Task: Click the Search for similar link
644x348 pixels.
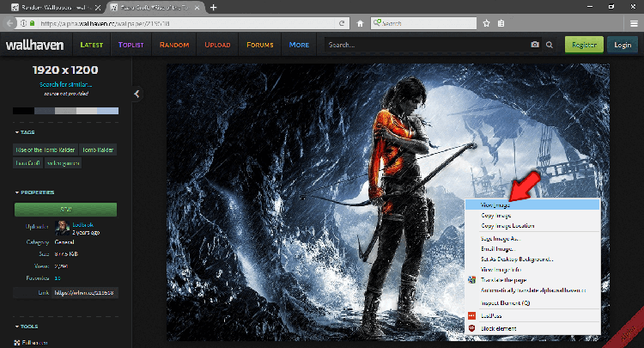Action: pos(66,84)
